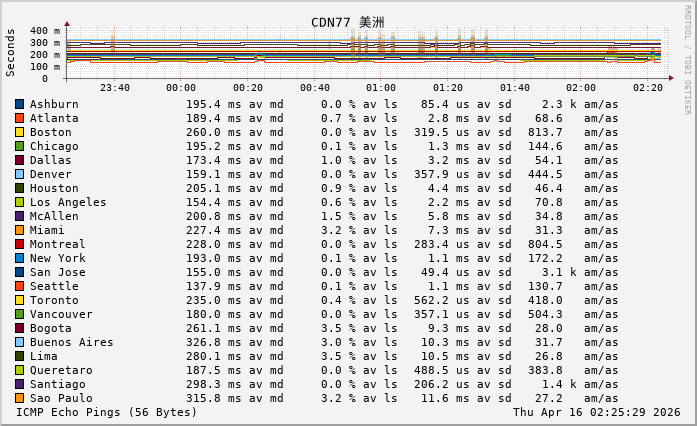Click the 400 m y-axis label

pos(44,31)
